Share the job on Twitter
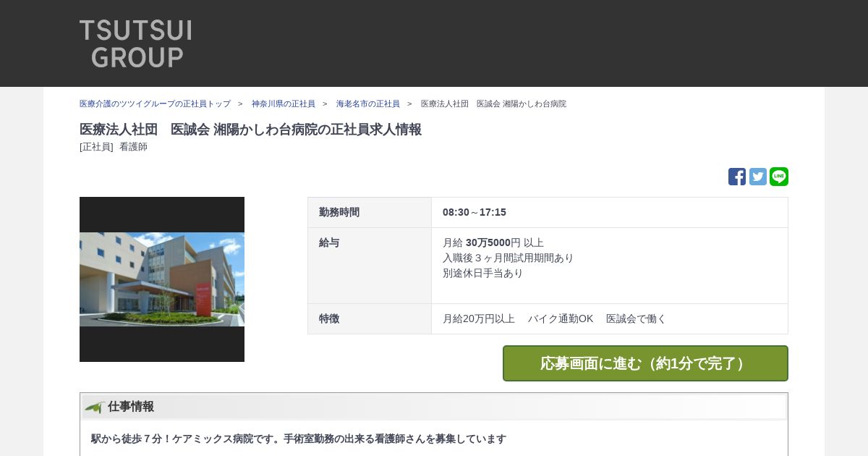The width and height of the screenshot is (868, 456). pos(758,177)
